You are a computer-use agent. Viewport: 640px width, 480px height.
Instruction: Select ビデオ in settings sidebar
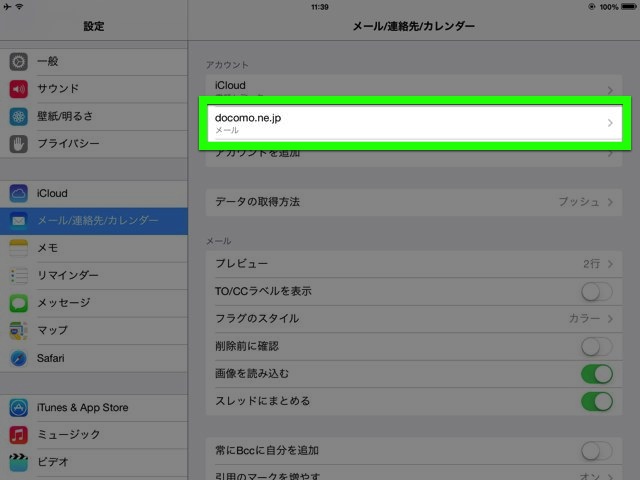[x=94, y=462]
